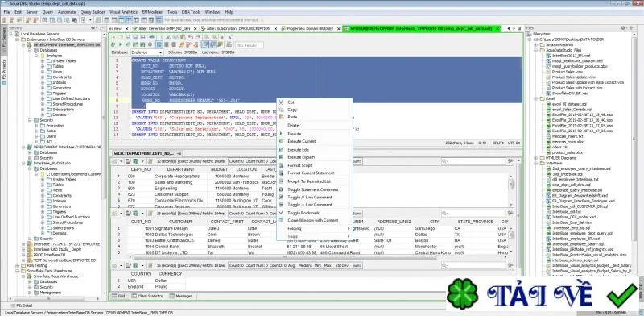Click the Servers panel gear icon
The width and height of the screenshot is (644, 316).
(x=93, y=28)
